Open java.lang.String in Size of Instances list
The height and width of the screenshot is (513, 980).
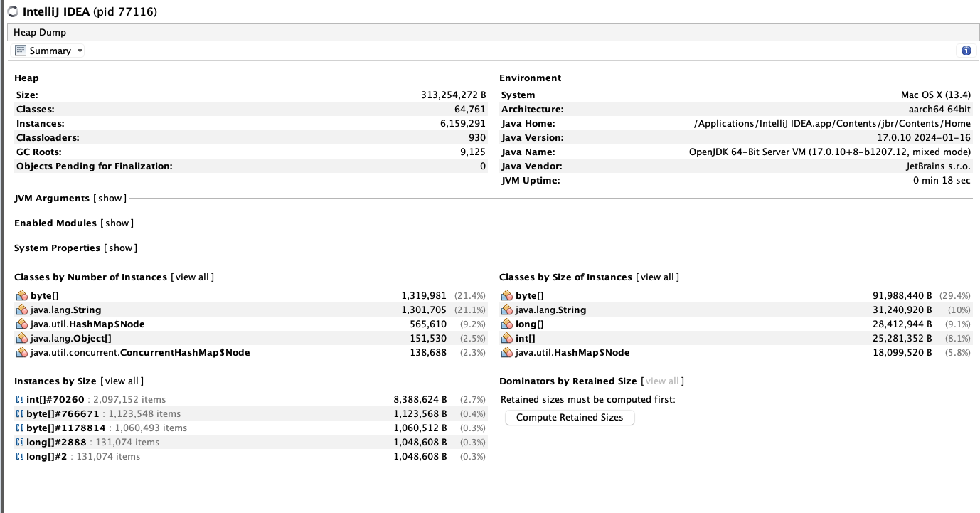pyautogui.click(x=550, y=310)
